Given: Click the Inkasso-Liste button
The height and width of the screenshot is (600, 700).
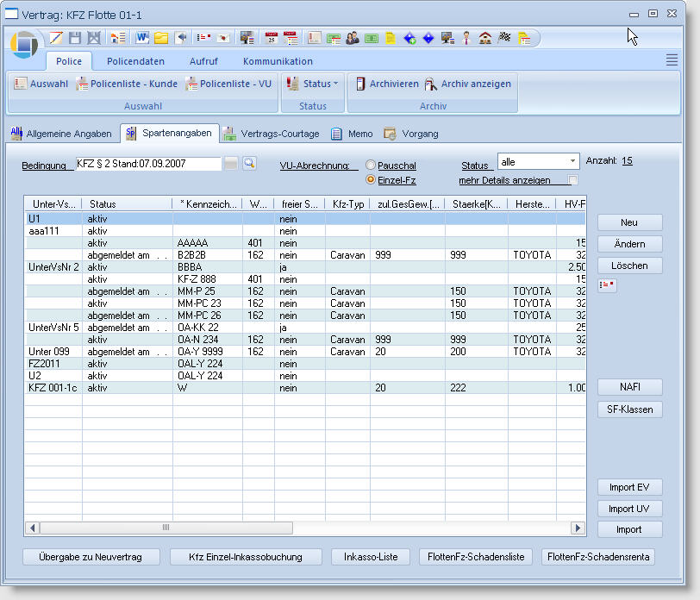Looking at the screenshot, I should coord(371,557).
